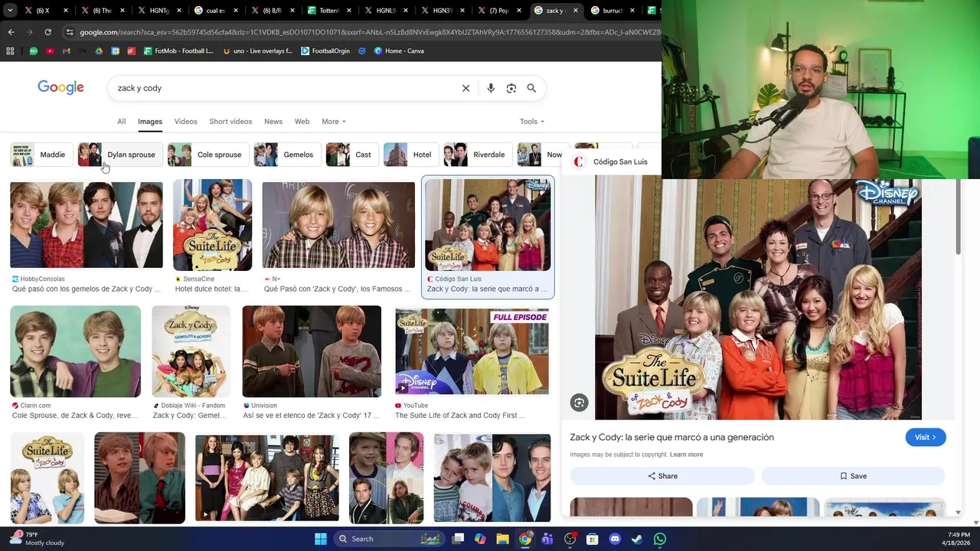980x551 pixels.
Task: Select the Maddie filter chip
Action: click(40, 155)
